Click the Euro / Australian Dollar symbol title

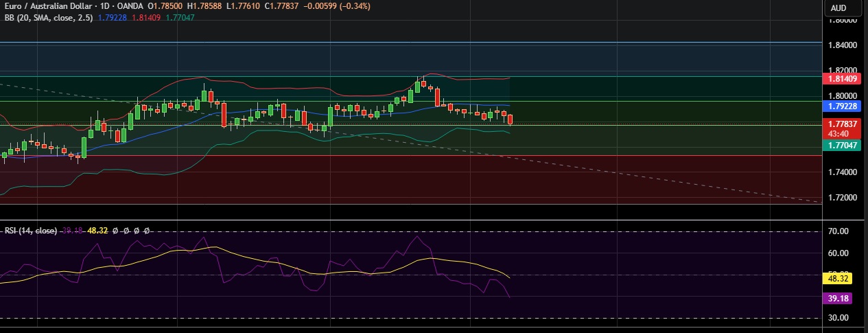click(47, 7)
